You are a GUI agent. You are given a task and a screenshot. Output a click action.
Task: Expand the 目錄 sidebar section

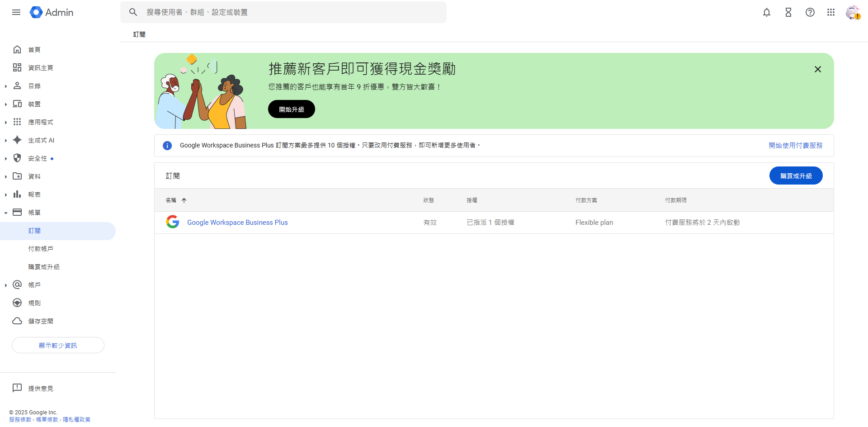tap(6, 86)
